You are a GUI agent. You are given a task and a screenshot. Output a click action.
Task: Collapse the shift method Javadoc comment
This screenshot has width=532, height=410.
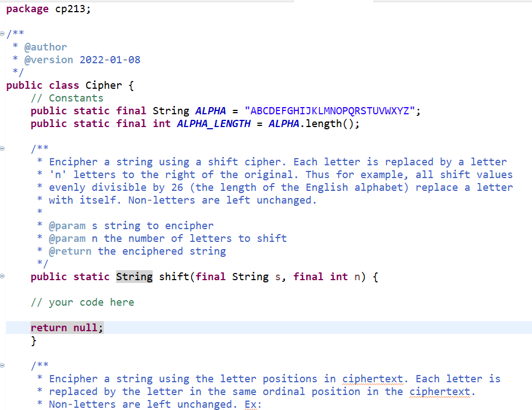(x=4, y=148)
